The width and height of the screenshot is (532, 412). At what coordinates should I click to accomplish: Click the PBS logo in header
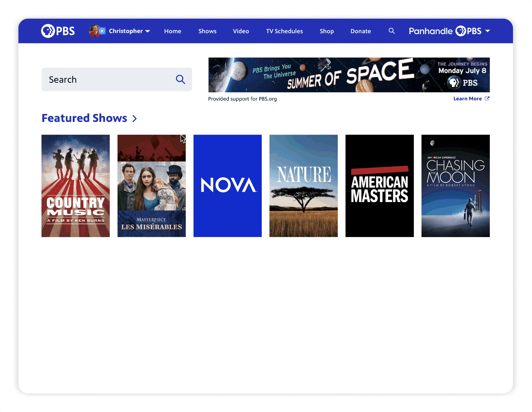coord(58,31)
